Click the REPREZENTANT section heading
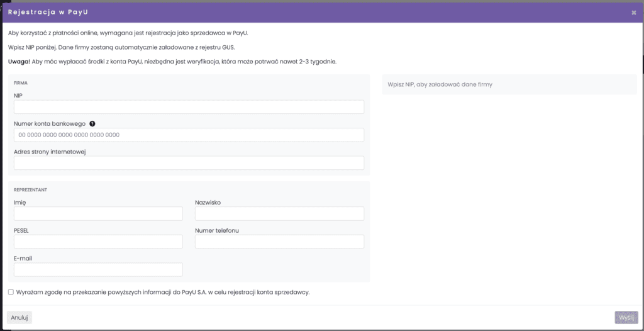 (x=31, y=189)
